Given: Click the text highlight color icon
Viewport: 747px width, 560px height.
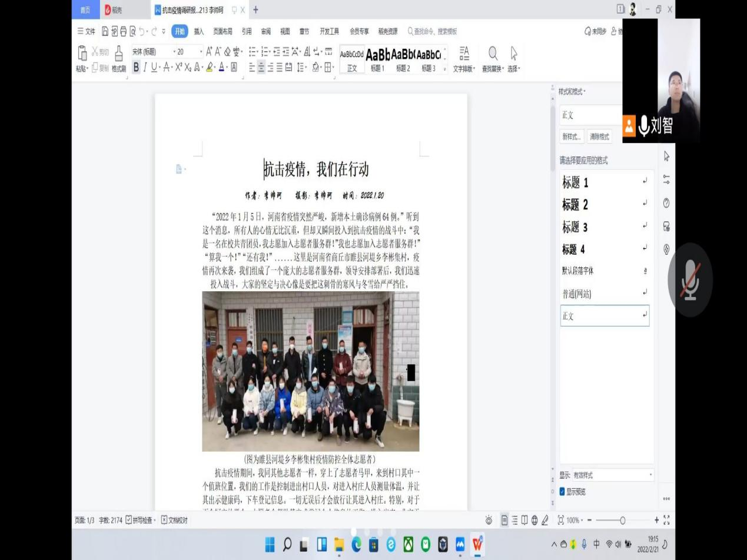Looking at the screenshot, I should tap(209, 67).
